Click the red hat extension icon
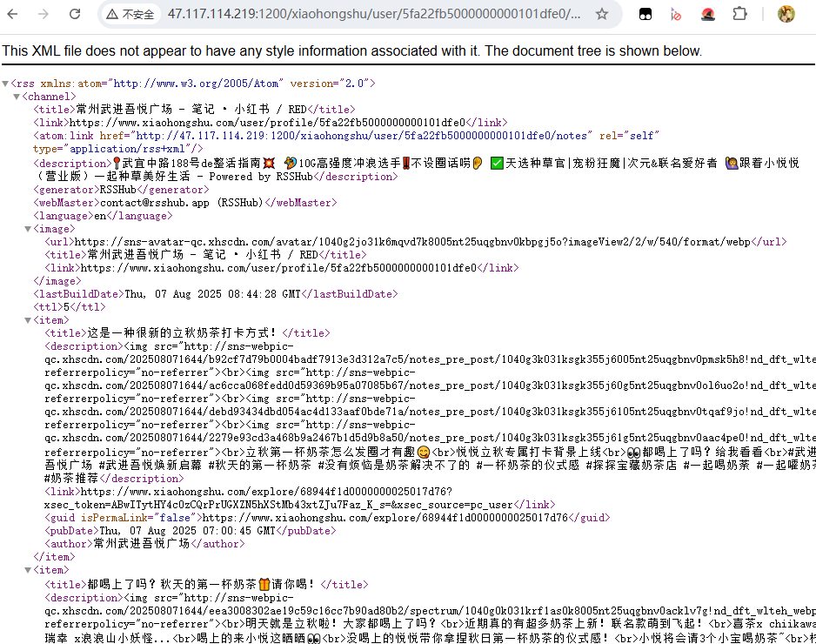The height and width of the screenshot is (644, 816). [x=708, y=14]
